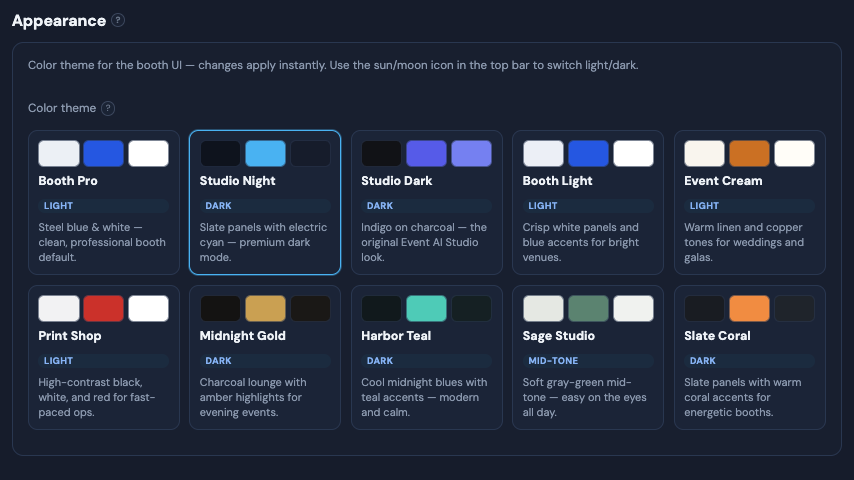Click teal swatch in Harbor Teal
Viewport: 854px width, 480px height.
(x=426, y=308)
